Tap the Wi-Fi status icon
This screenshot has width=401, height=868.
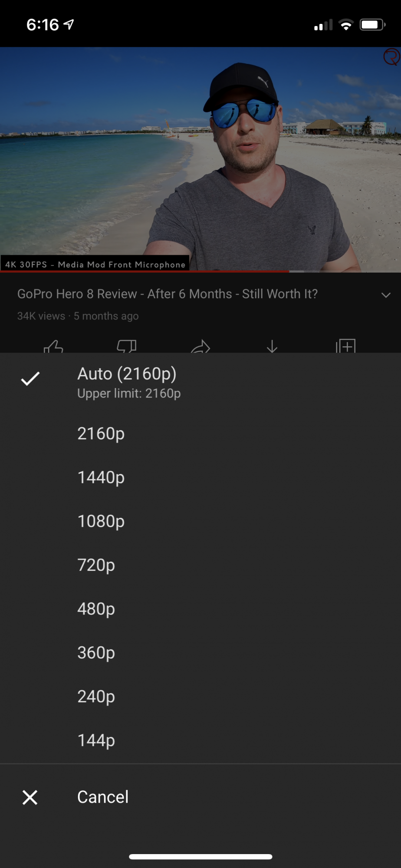346,25
